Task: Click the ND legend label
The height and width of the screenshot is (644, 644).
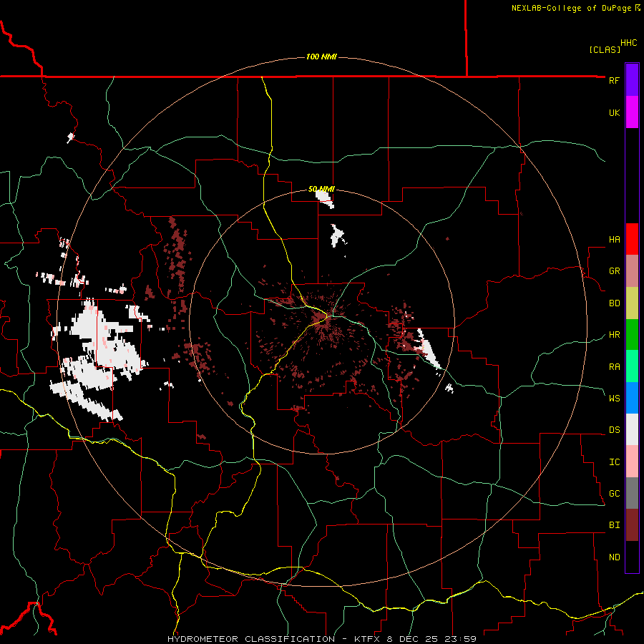Action: (614, 557)
